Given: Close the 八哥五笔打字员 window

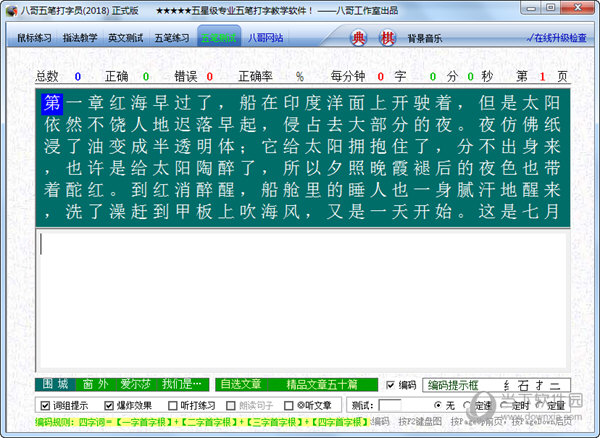Looking at the screenshot, I should pos(579,8).
